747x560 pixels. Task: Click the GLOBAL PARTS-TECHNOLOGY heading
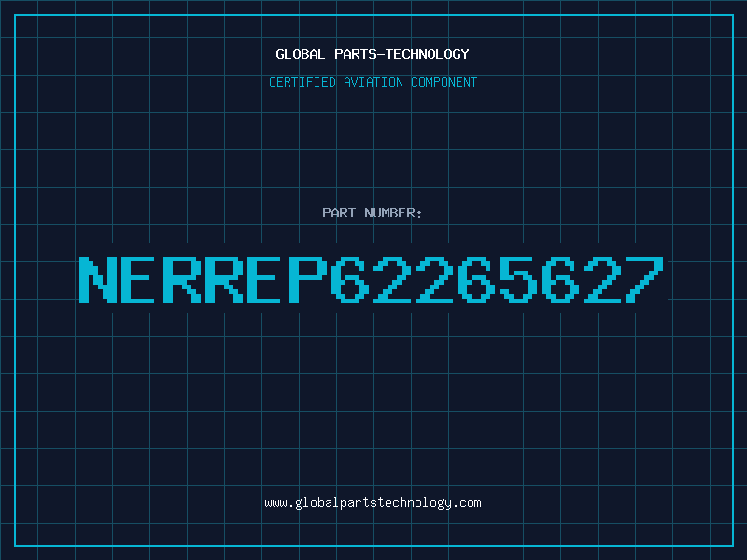pos(373,54)
